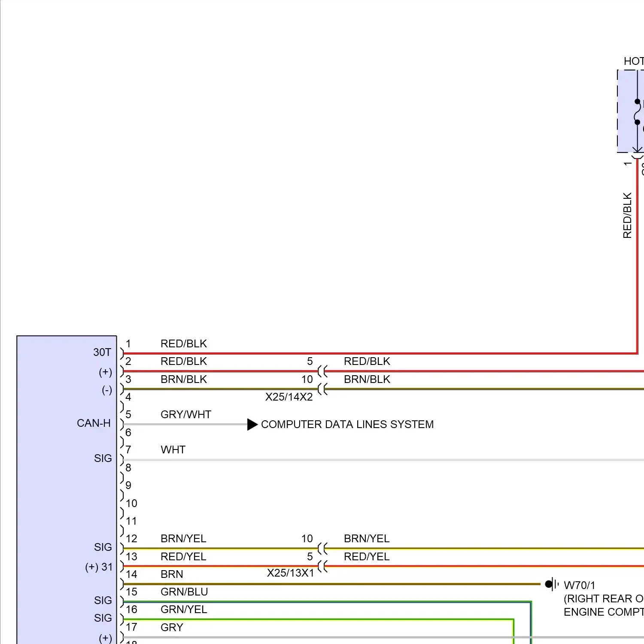Click RED/BLK label left of connector pin 5
This screenshot has width=644, height=644.
[x=184, y=361]
